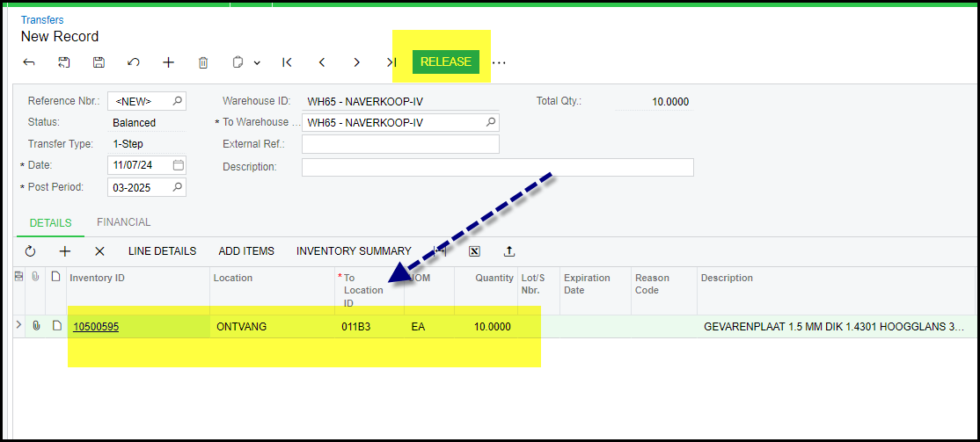Click the Description input field

(x=497, y=167)
